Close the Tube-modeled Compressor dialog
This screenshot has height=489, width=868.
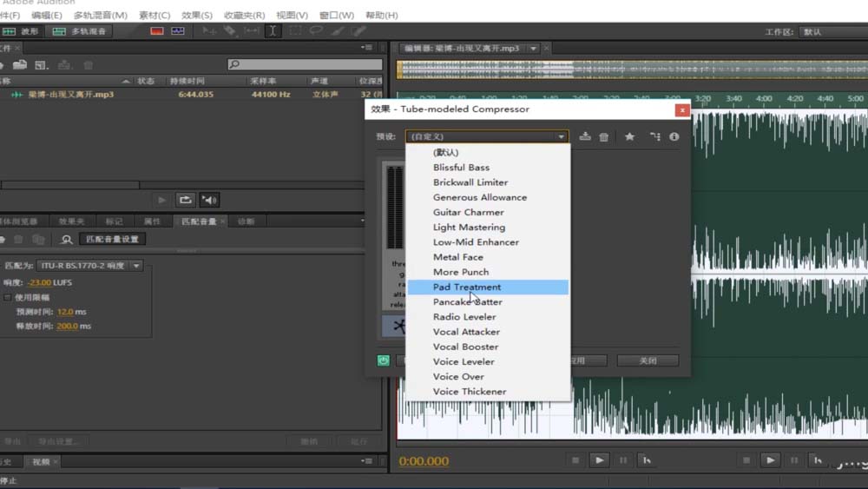tap(682, 109)
